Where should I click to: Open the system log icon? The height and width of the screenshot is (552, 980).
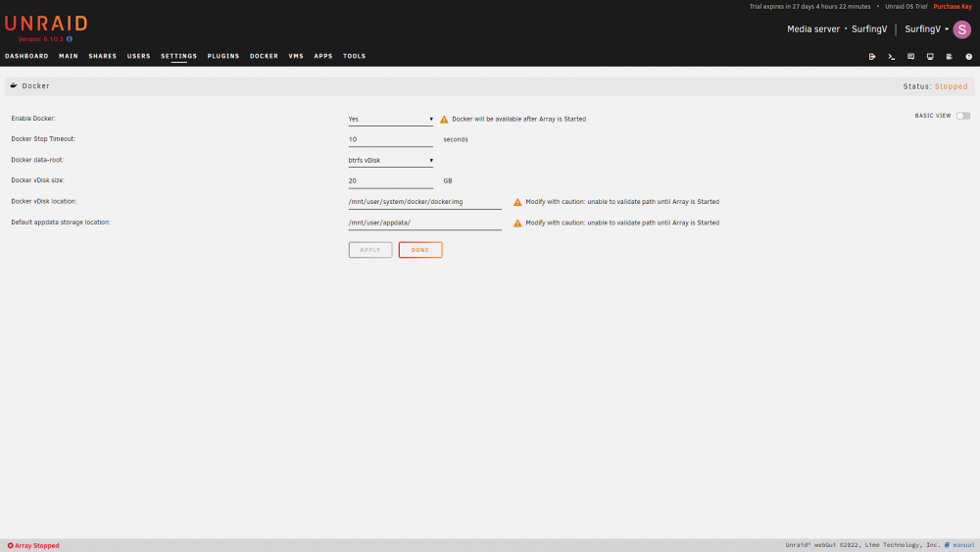pyautogui.click(x=950, y=57)
